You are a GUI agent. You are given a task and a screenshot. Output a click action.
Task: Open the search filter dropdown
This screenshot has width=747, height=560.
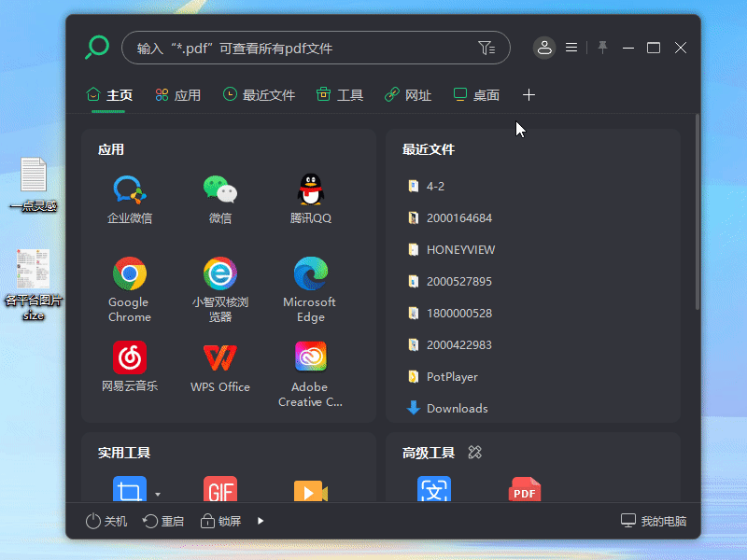click(x=486, y=48)
